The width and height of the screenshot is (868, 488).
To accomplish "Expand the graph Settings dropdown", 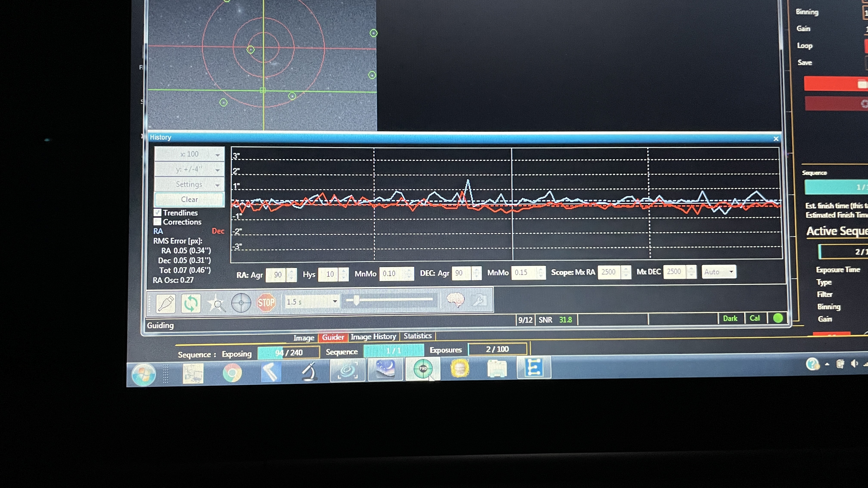I will 189,184.
